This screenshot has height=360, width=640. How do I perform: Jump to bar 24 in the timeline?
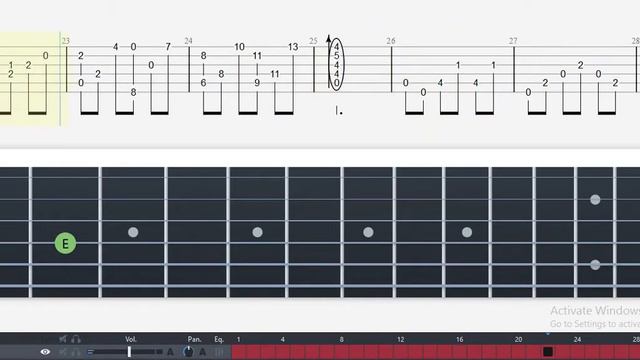(577, 339)
